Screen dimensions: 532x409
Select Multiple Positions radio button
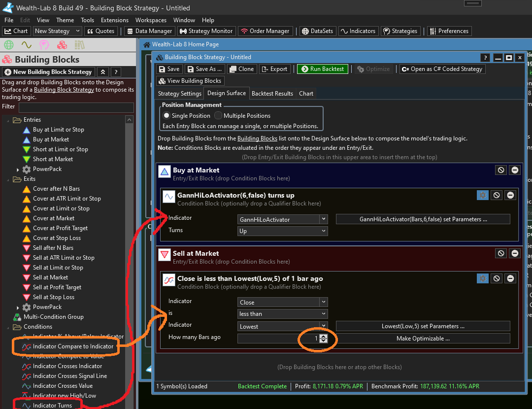coord(218,116)
